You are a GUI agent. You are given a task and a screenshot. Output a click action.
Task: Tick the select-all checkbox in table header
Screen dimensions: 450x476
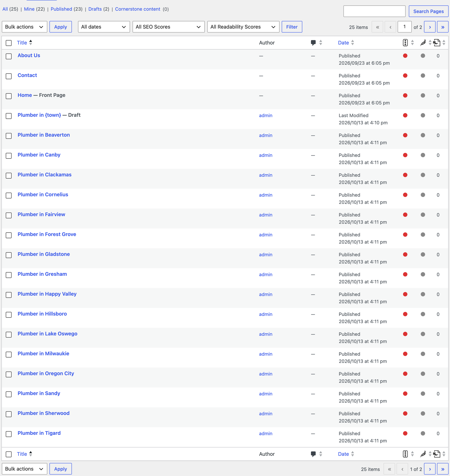point(9,43)
